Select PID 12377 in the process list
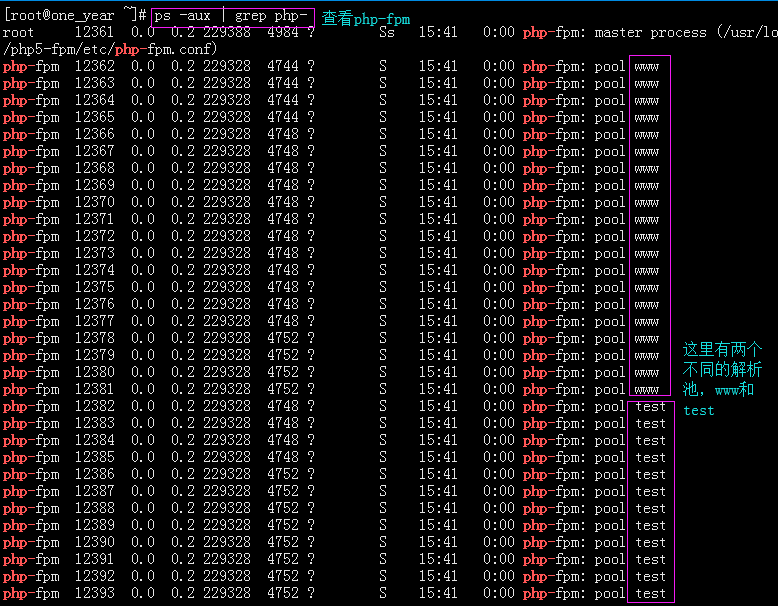Viewport: 778px width, 606px height. click(x=94, y=321)
